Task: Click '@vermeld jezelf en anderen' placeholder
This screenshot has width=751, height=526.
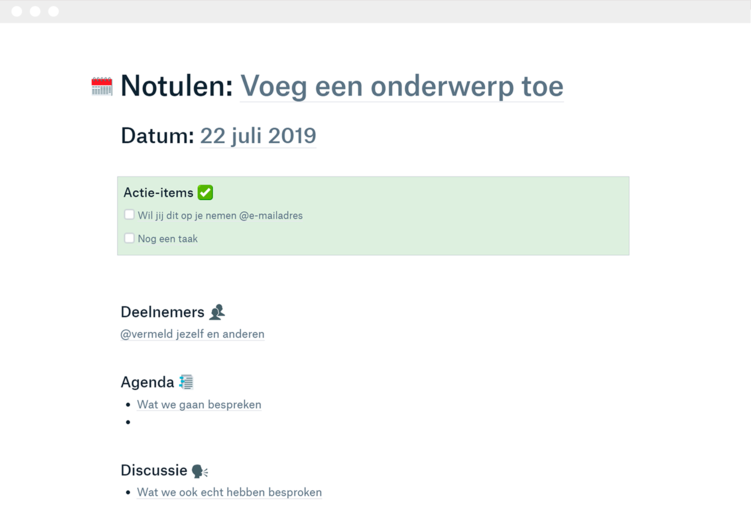Action: pyautogui.click(x=192, y=334)
